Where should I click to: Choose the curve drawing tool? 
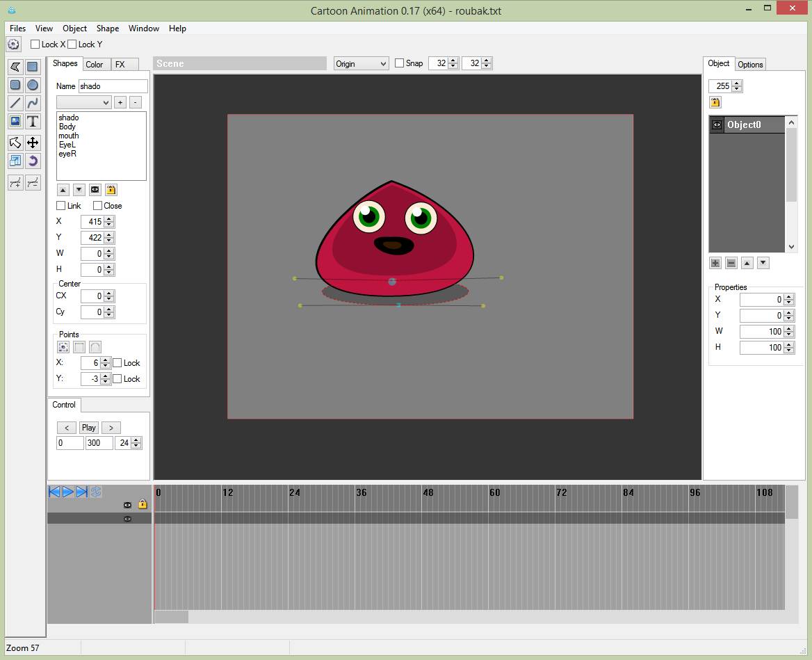(x=33, y=103)
